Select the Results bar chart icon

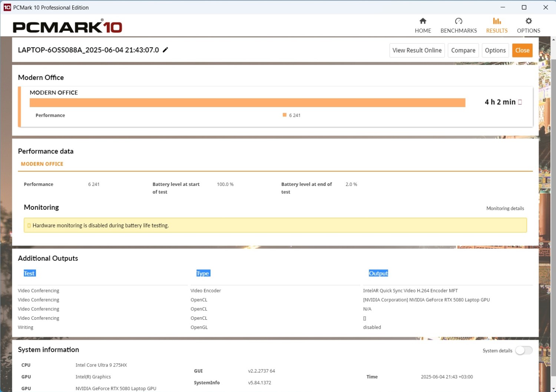point(497,21)
